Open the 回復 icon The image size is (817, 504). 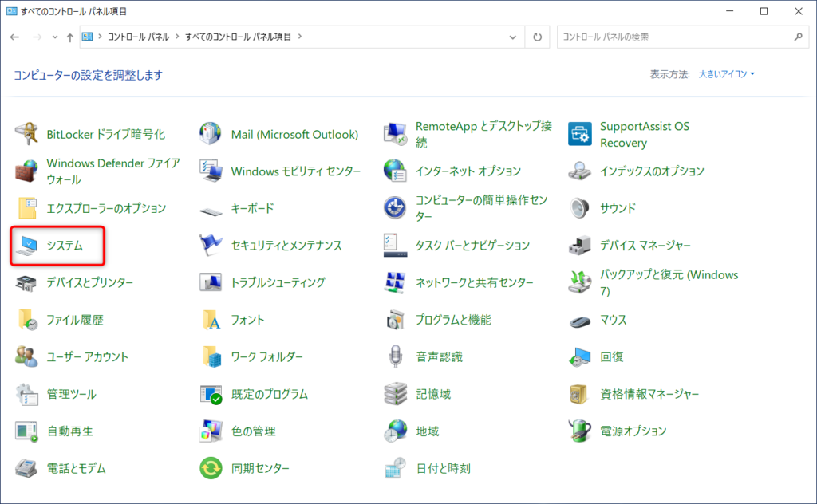579,356
